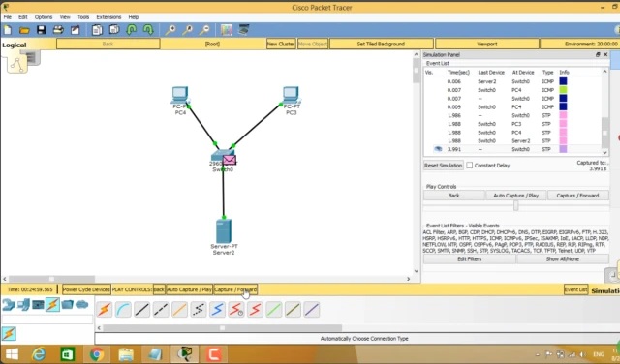Image resolution: width=620 pixels, height=364 pixels.
Task: Click the Show All/None button
Action: pyautogui.click(x=562, y=259)
